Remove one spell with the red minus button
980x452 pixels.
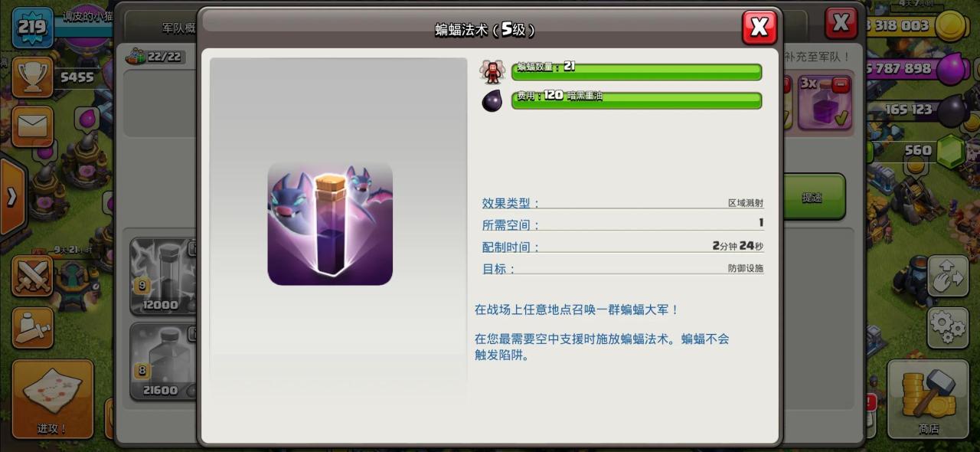point(841,84)
